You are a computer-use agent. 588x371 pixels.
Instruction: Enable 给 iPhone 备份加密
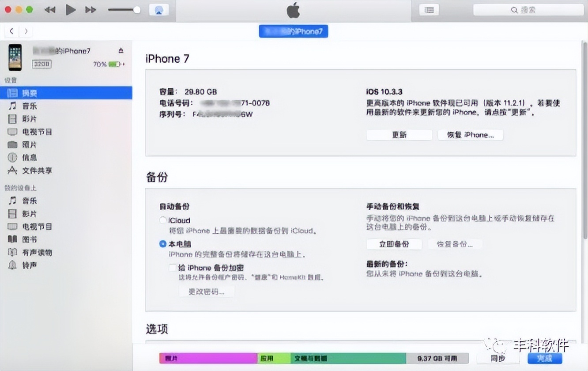[173, 267]
